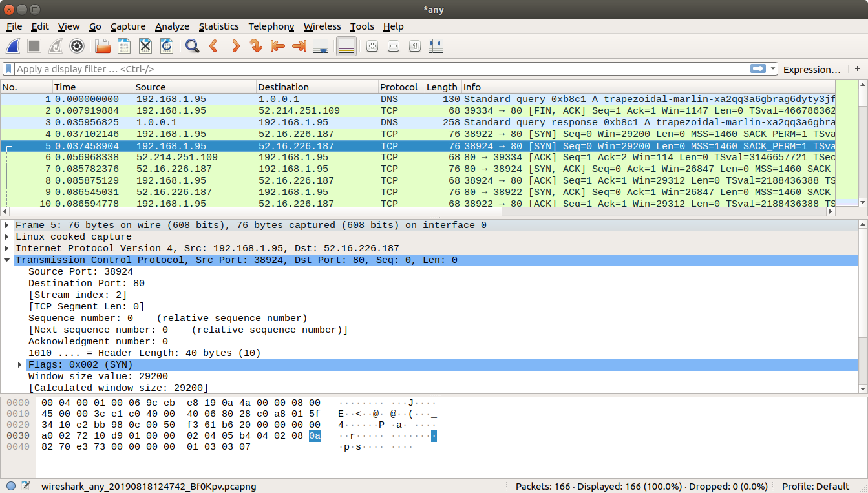Open capture options gear icon
The image size is (868, 493).
[77, 46]
